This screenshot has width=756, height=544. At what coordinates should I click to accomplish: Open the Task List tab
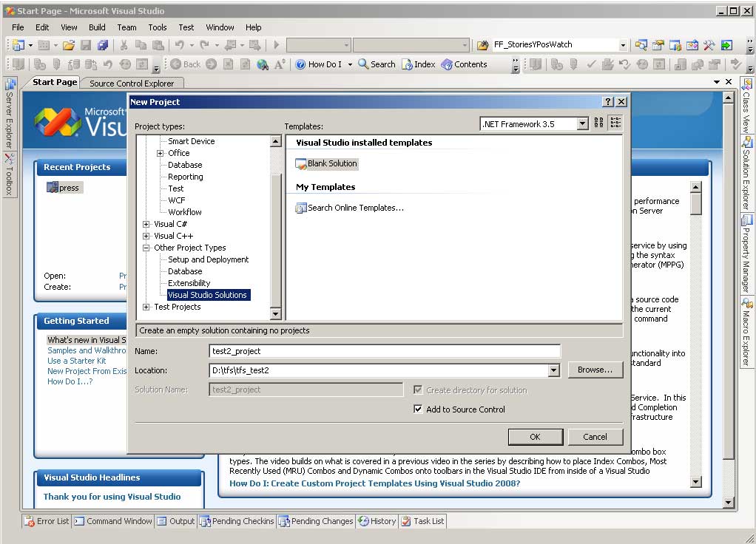[x=423, y=521]
